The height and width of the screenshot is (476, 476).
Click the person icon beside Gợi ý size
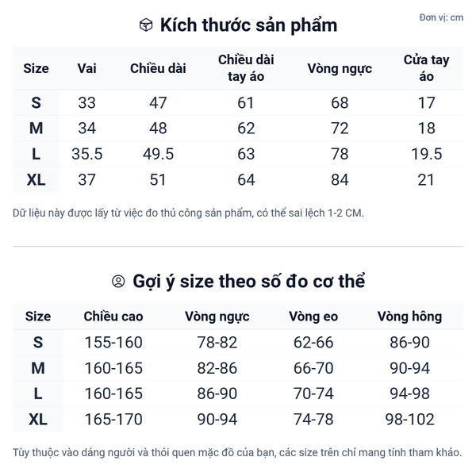click(x=118, y=281)
